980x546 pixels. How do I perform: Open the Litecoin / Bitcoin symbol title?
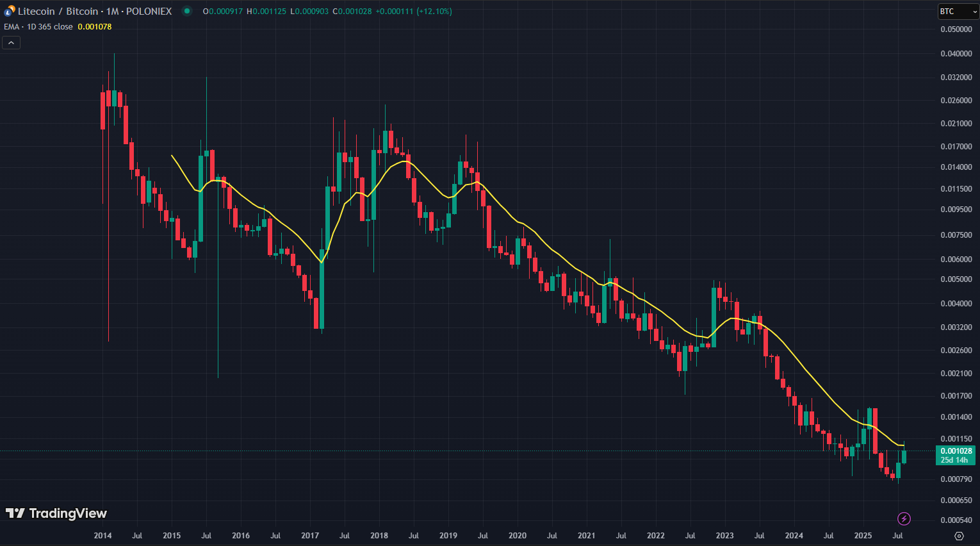(x=95, y=11)
